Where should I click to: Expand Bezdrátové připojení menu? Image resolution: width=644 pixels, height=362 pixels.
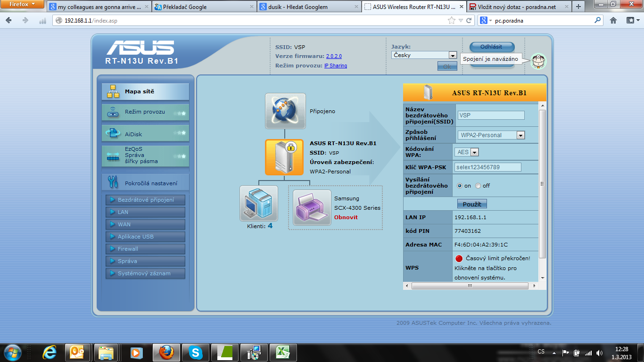pyautogui.click(x=145, y=200)
